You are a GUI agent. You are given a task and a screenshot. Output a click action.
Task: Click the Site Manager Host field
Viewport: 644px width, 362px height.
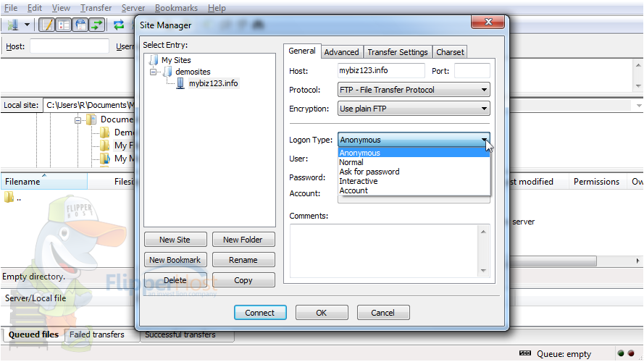click(381, 71)
